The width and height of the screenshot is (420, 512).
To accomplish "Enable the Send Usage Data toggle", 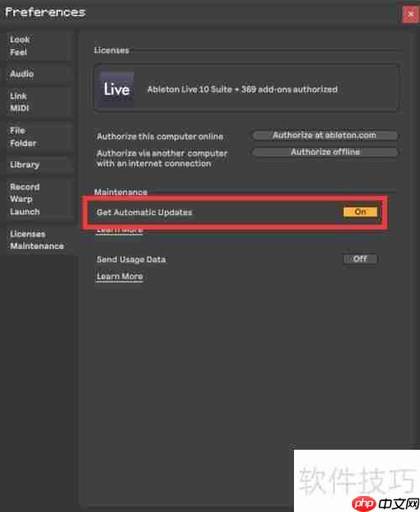I will pos(360,259).
